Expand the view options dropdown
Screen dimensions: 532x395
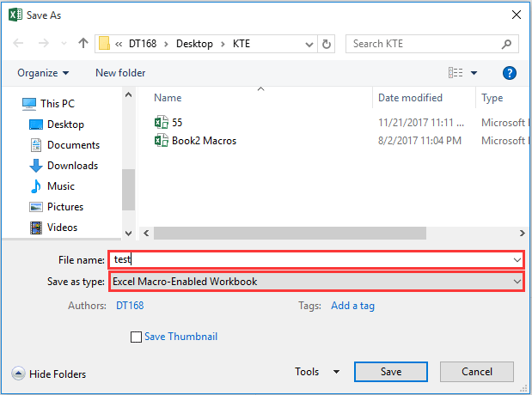(x=474, y=73)
